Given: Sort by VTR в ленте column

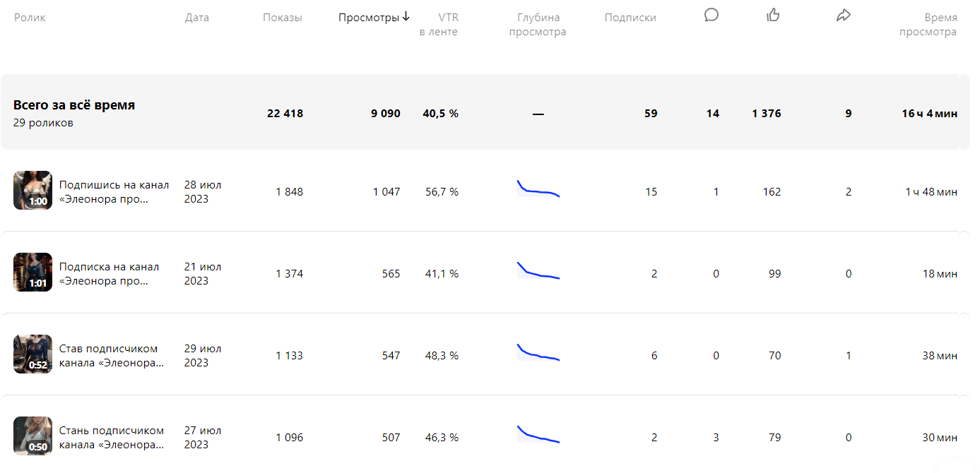Looking at the screenshot, I should click(438, 25).
